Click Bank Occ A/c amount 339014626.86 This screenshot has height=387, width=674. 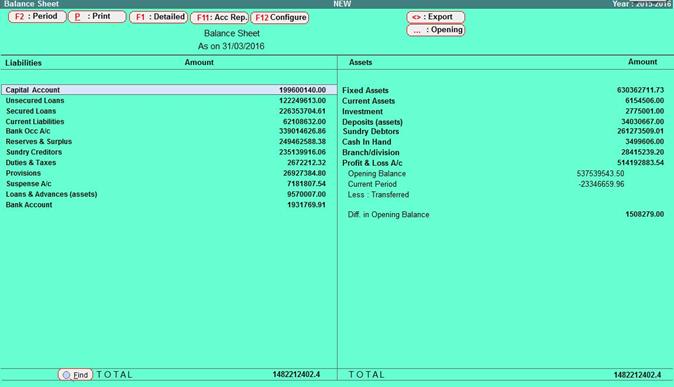[x=303, y=131]
